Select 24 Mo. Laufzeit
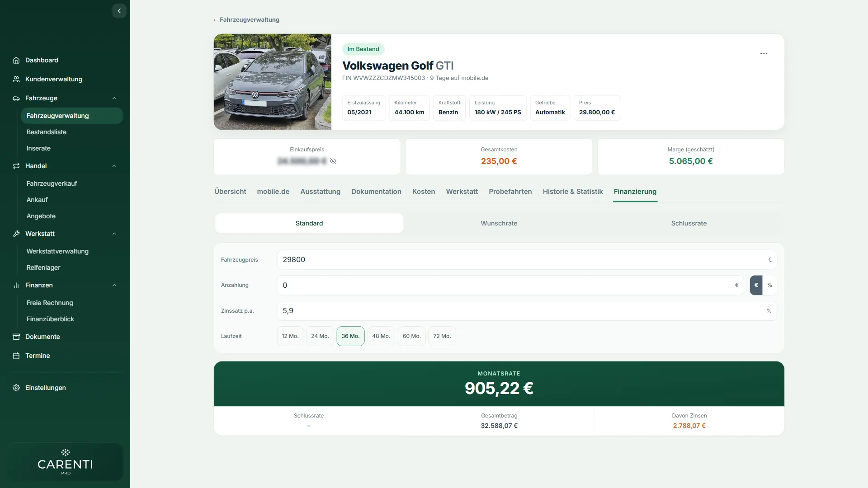 [x=320, y=336]
